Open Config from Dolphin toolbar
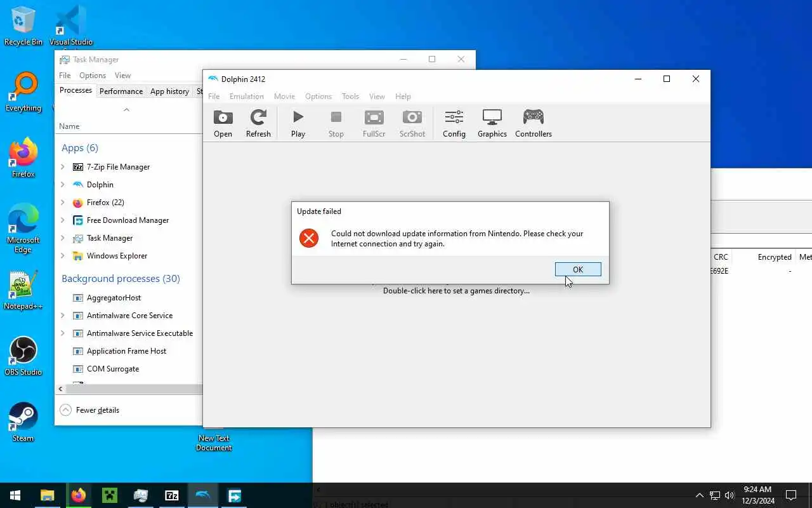The image size is (812, 508). [454, 123]
